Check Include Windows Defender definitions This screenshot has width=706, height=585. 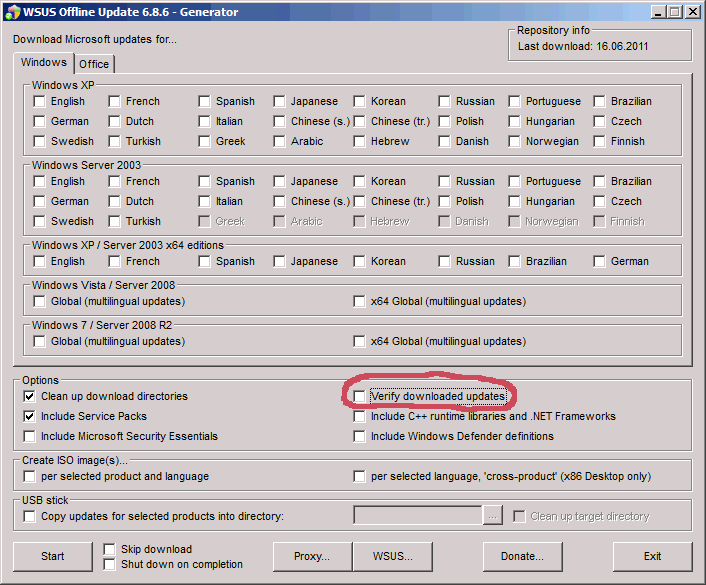359,437
